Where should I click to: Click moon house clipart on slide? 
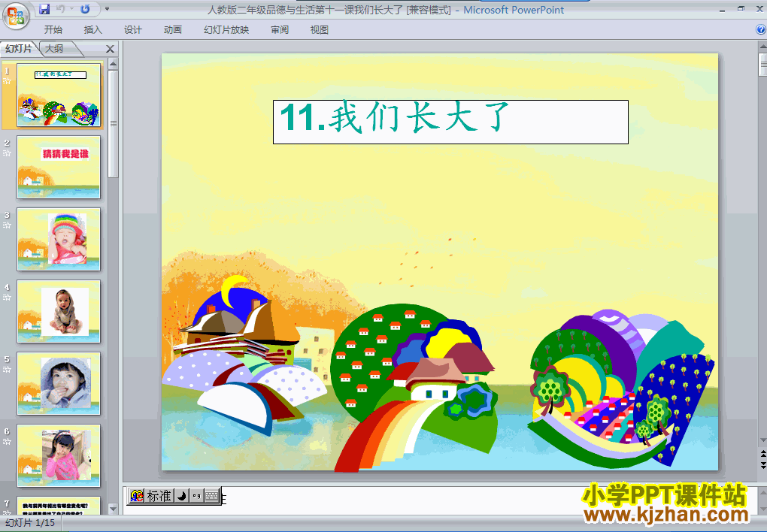pyautogui.click(x=244, y=355)
